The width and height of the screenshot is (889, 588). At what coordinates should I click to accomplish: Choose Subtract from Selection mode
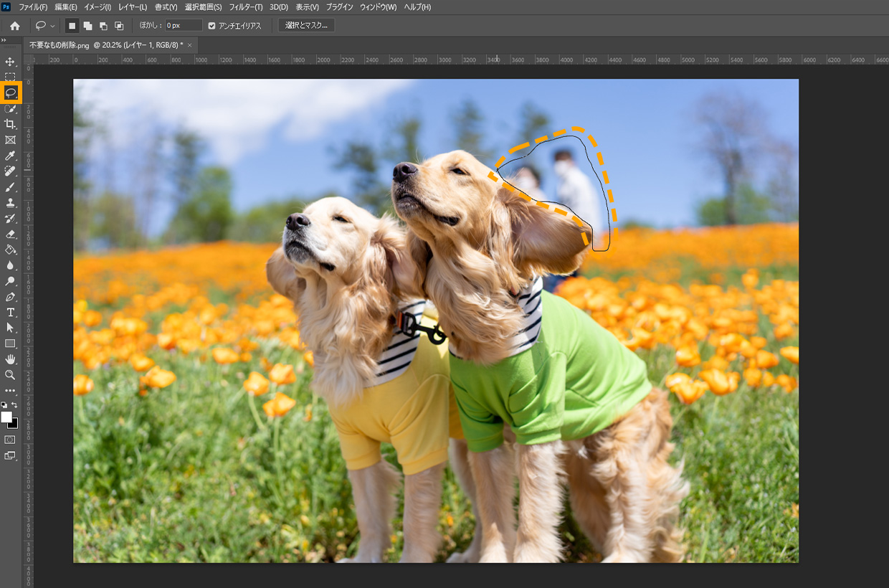pos(103,26)
